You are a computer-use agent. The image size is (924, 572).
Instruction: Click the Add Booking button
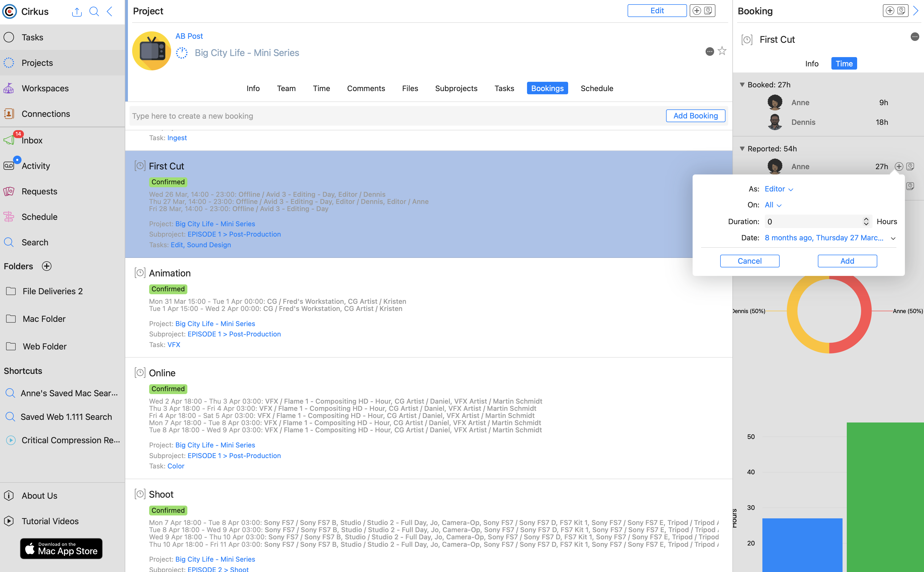coord(695,116)
